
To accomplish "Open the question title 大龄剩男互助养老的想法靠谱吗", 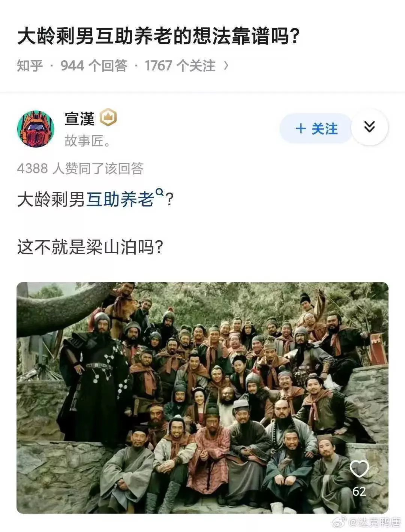I will (158, 37).
